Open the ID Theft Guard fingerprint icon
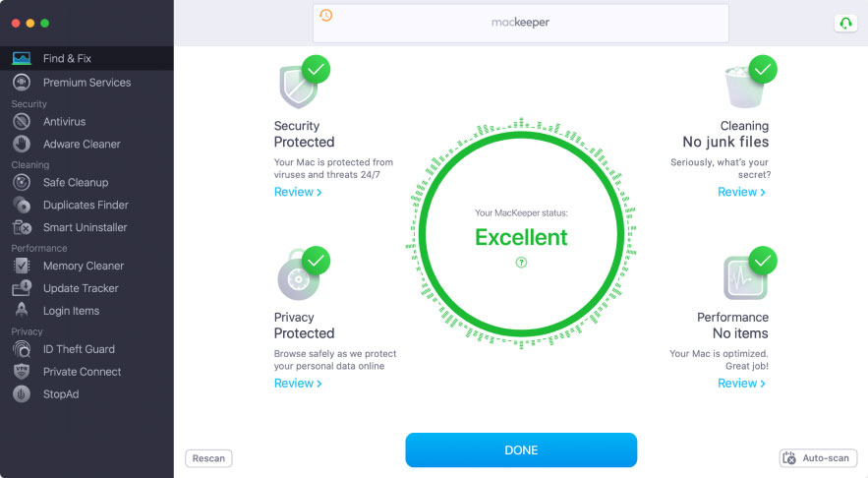 (22, 349)
